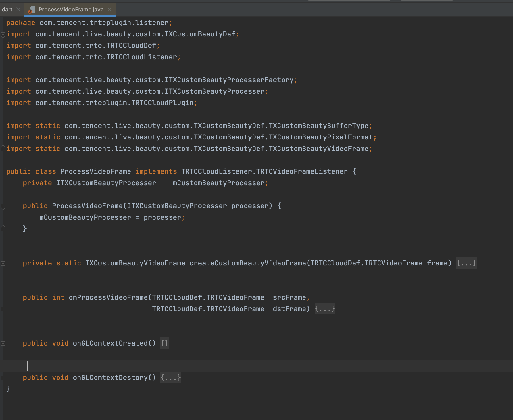
Task: Close the ProcessVideoFrame.java tab
Action: tap(110, 9)
